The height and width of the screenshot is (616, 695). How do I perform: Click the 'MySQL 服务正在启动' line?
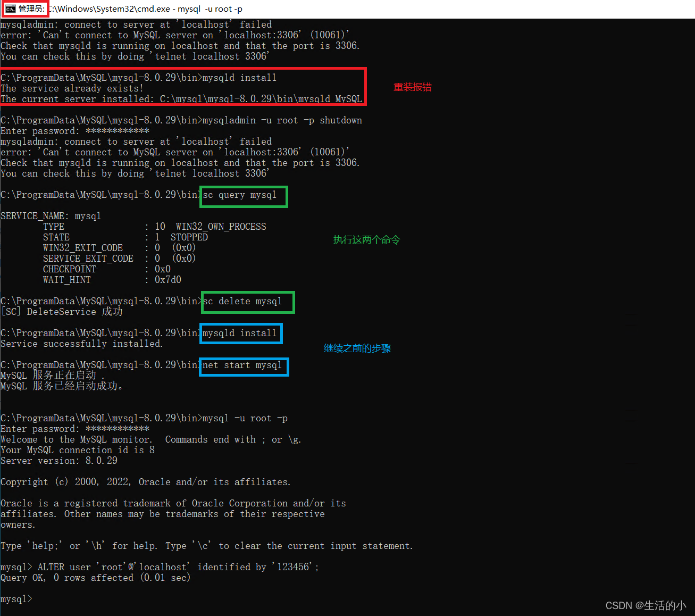pyautogui.click(x=53, y=376)
